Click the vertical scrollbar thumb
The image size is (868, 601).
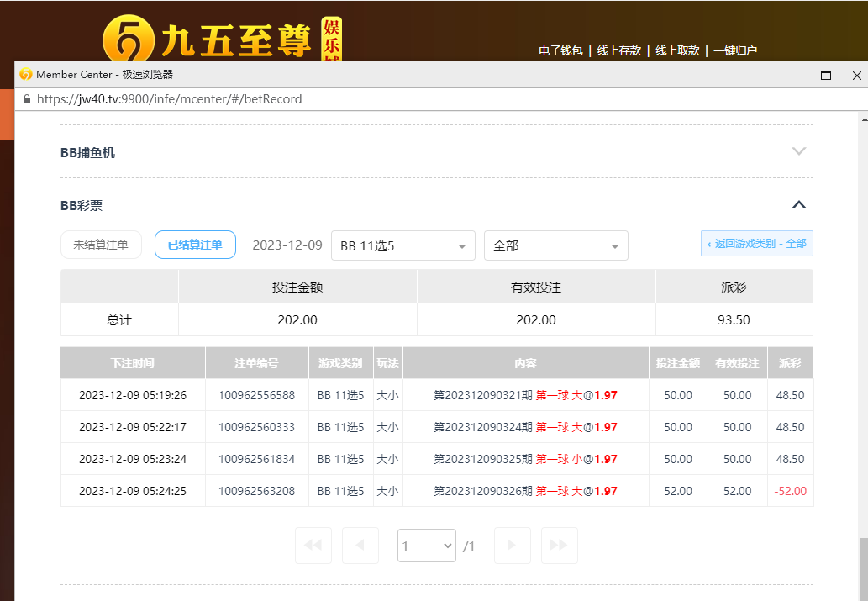tap(864, 569)
